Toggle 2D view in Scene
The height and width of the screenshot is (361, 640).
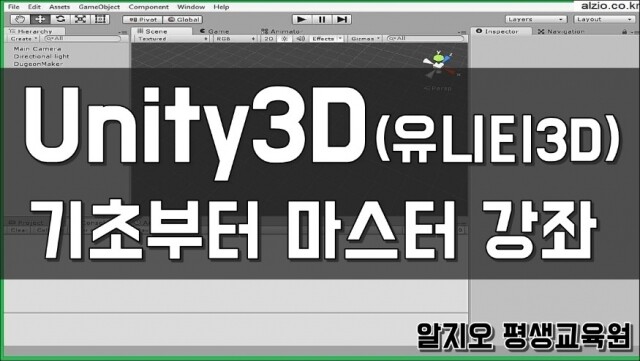point(269,38)
